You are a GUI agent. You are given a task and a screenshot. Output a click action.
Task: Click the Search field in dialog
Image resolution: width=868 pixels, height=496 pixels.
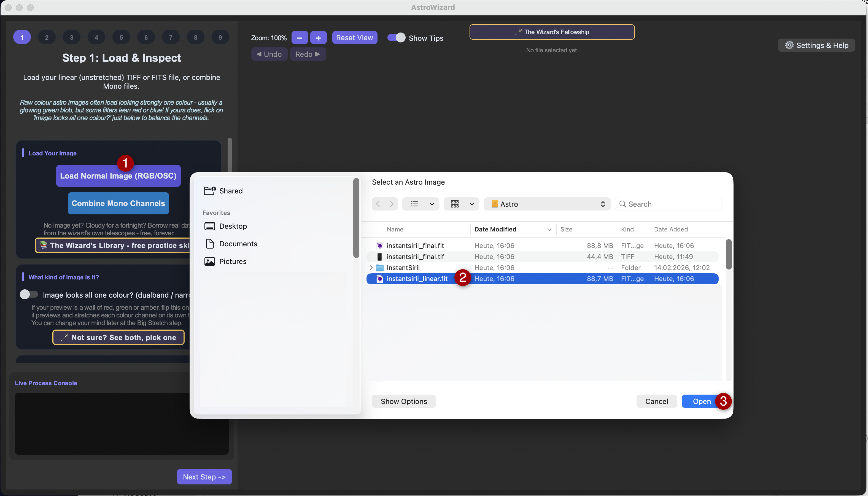669,204
